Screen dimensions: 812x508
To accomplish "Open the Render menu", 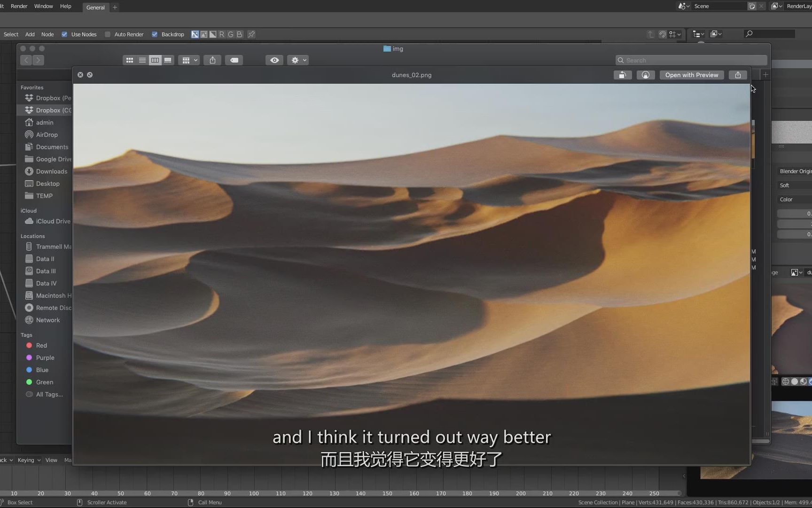I will pos(19,6).
